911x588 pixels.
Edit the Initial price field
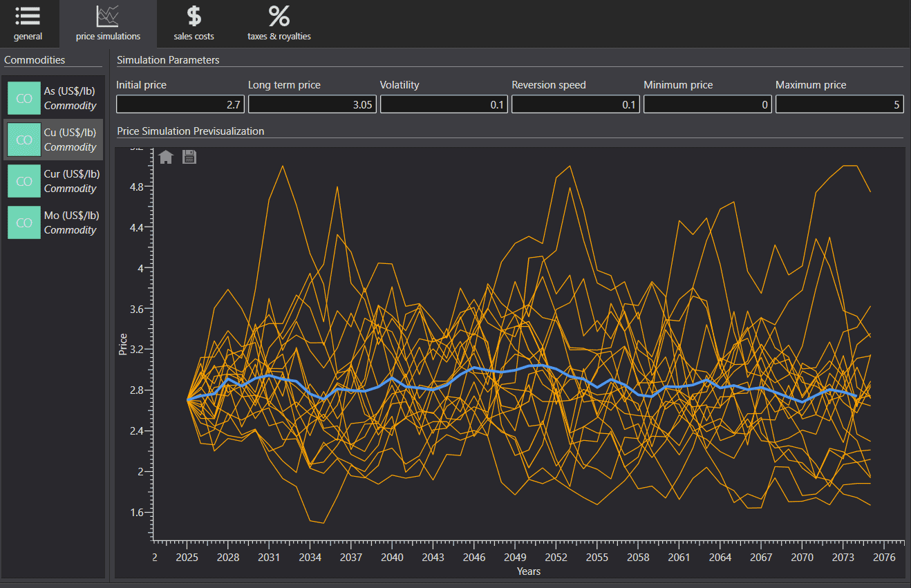[180, 104]
